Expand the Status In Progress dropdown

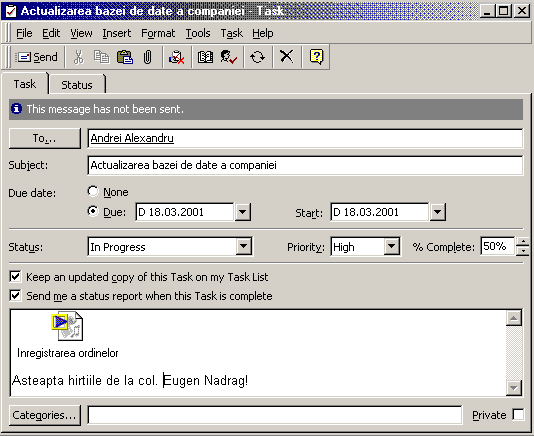[x=244, y=246]
